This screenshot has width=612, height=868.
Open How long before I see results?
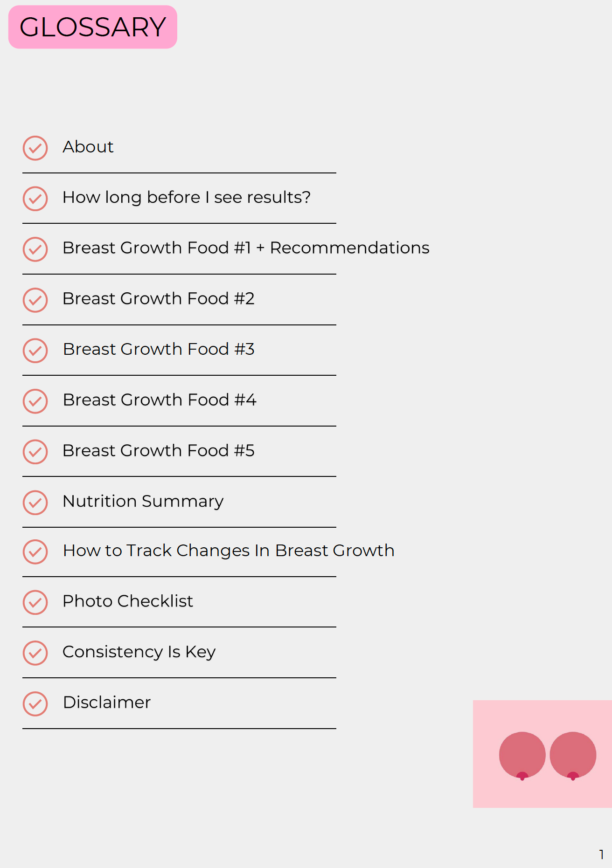pyautogui.click(x=187, y=198)
